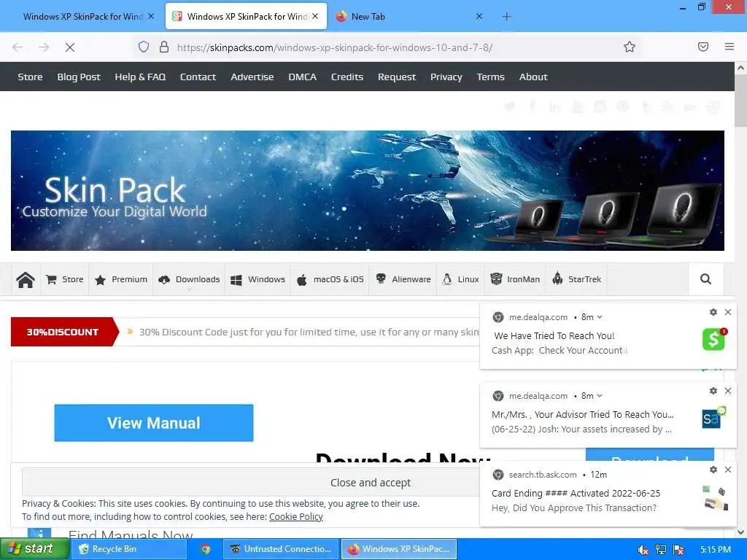Image resolution: width=747 pixels, height=560 pixels.
Task: Expand the first me.dealqa.com notification chevron
Action: pyautogui.click(x=600, y=317)
